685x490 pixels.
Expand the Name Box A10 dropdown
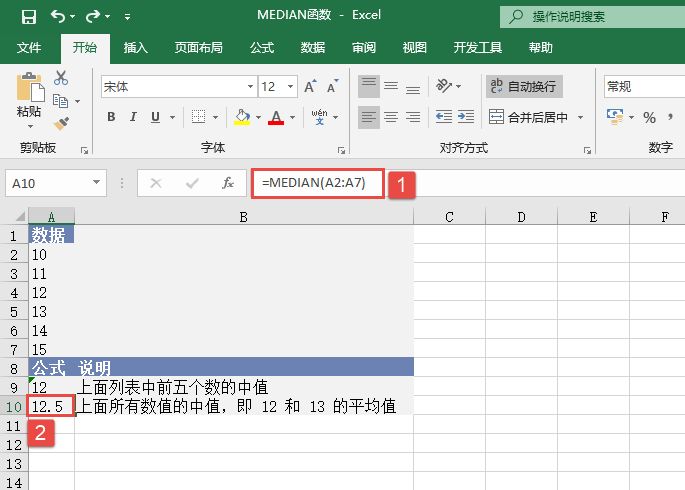[x=96, y=183]
